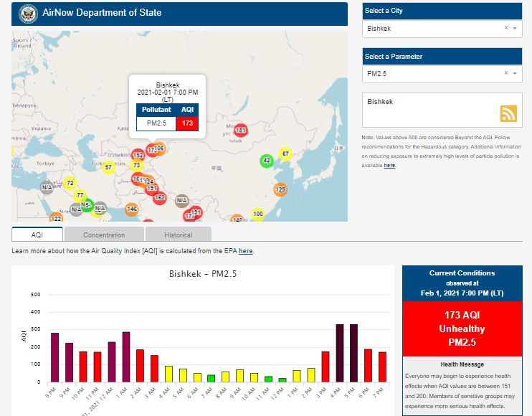This screenshot has height=416, width=532.
Task: Click the Bishkek RSS feed icon
Action: pyautogui.click(x=508, y=113)
